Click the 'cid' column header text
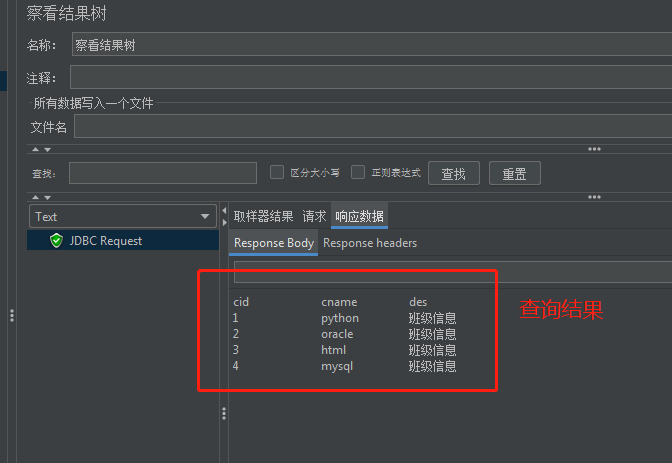The height and width of the screenshot is (463, 672). (241, 302)
